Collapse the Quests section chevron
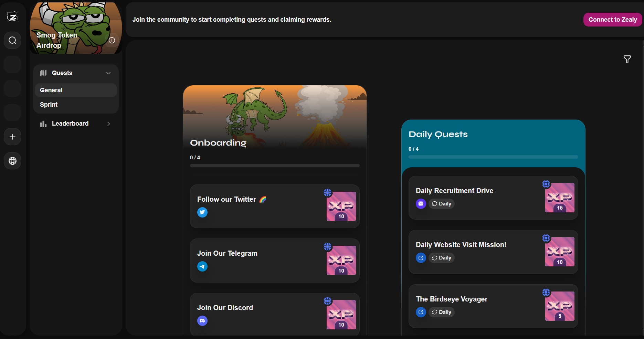The image size is (644, 339). [x=108, y=73]
